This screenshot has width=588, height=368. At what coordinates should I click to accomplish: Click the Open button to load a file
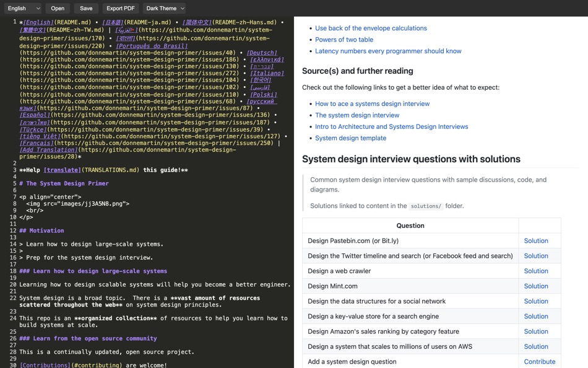click(x=58, y=8)
